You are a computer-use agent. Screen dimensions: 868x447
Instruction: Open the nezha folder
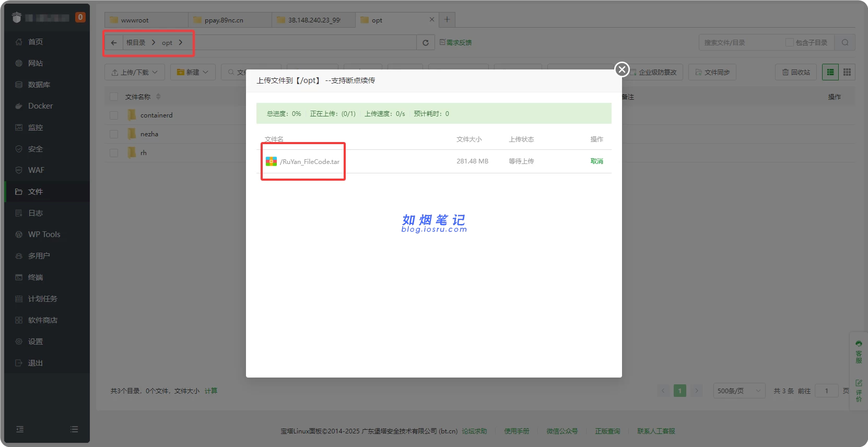click(x=149, y=134)
